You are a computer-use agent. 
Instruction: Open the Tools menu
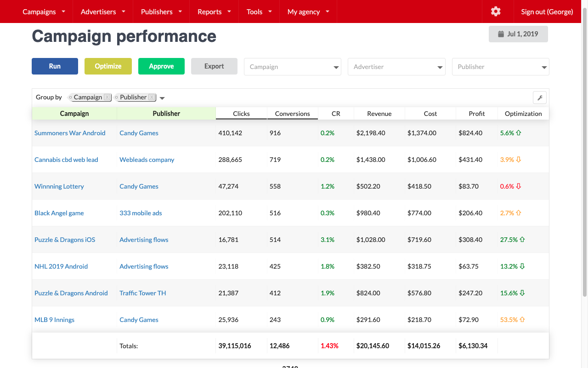[x=259, y=11]
